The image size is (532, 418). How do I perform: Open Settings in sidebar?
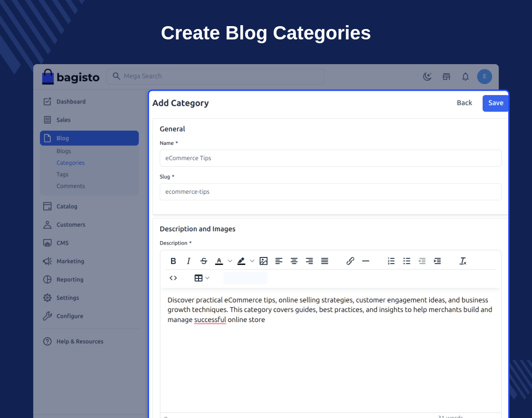[x=89, y=298]
